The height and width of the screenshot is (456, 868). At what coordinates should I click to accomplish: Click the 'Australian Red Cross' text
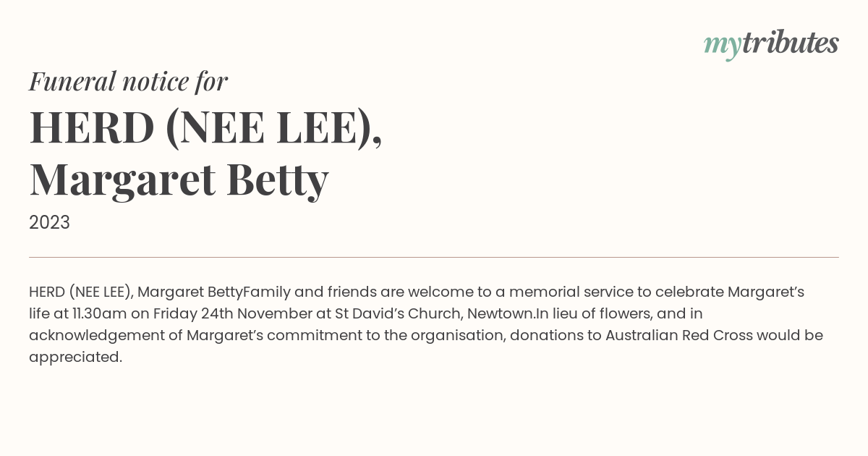click(x=678, y=336)
